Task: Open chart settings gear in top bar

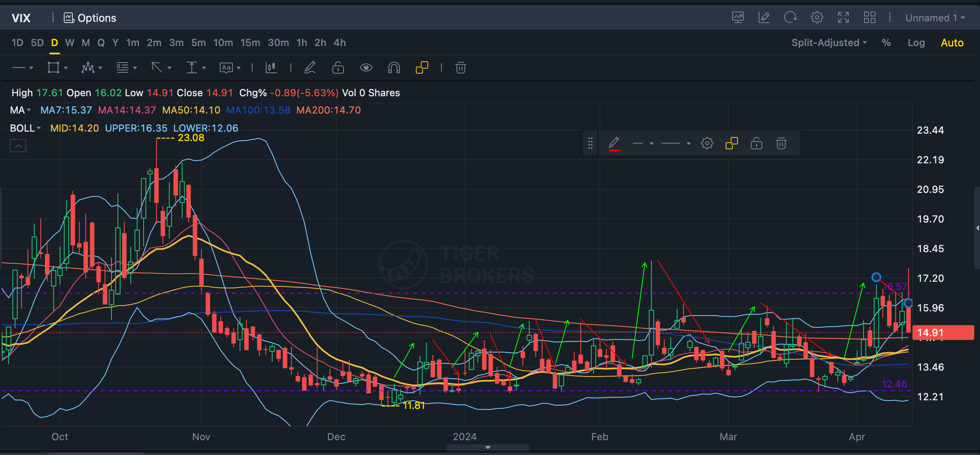Action: coord(817,18)
